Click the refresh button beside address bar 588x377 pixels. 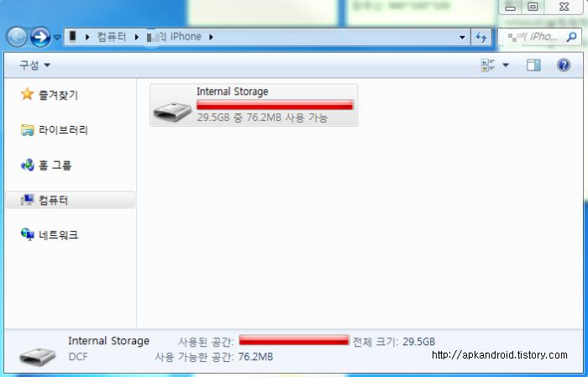click(481, 37)
